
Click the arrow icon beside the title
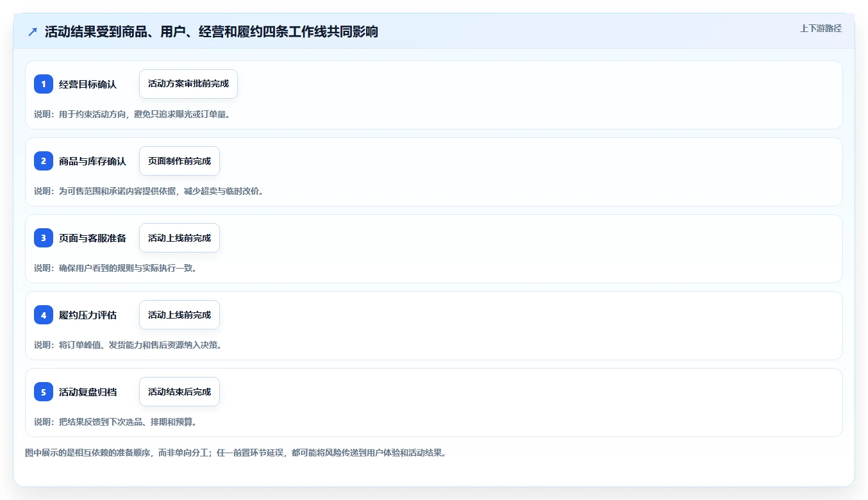pyautogui.click(x=33, y=32)
